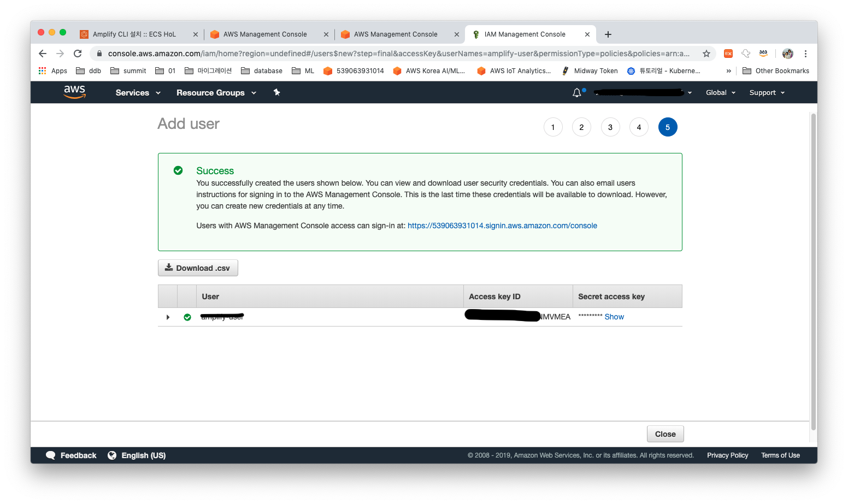Screen dimensions: 848x504
Task: Click the globe language icon
Action: pos(112,455)
